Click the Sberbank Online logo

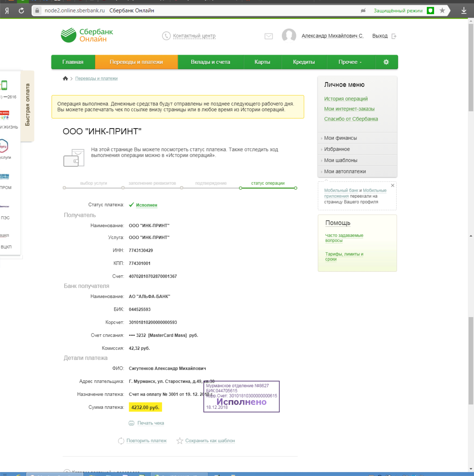click(87, 35)
